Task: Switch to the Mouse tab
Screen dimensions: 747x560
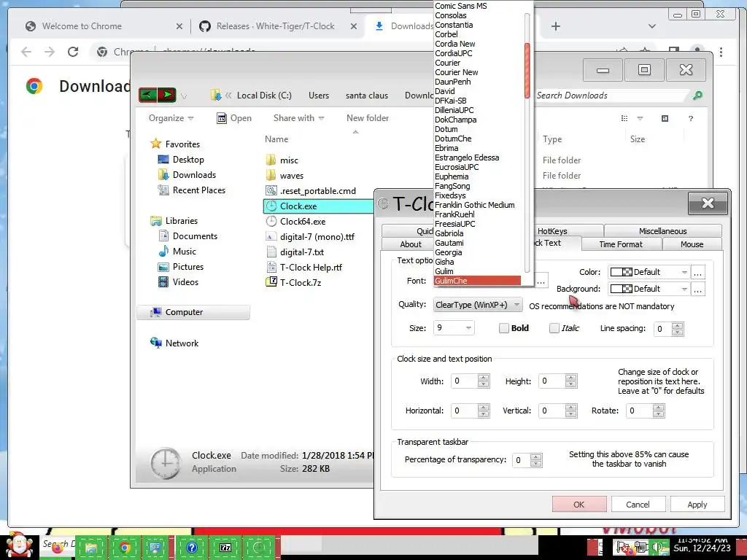Action: (692, 244)
